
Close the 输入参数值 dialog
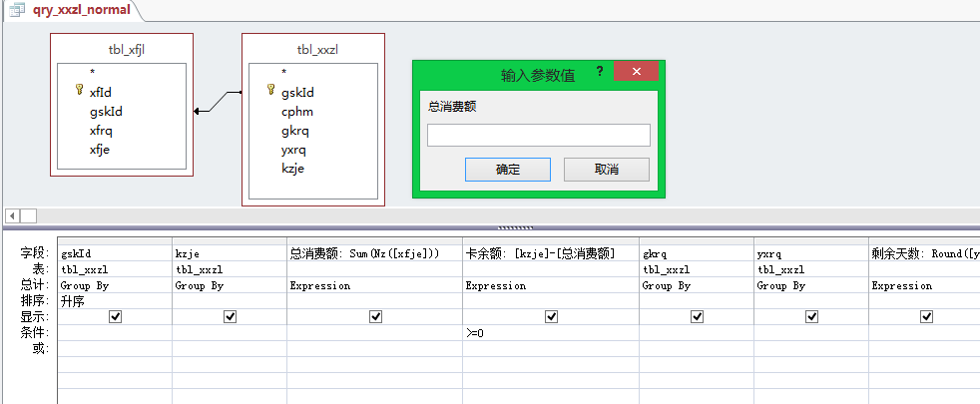point(635,73)
